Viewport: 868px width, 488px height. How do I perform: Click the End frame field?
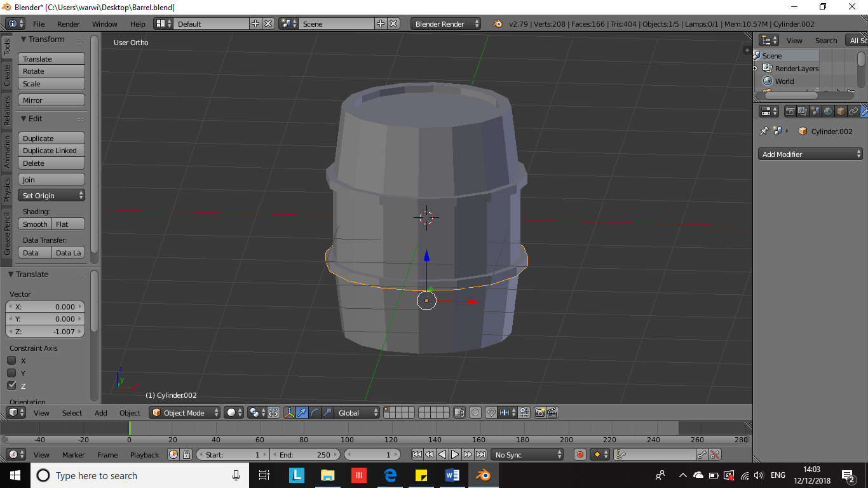pos(306,454)
